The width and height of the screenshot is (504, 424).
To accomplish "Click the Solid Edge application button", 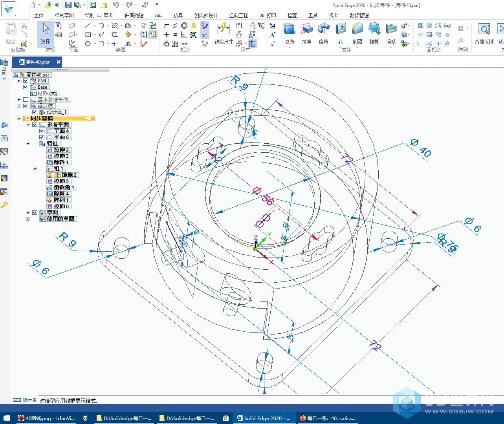I will (x=9, y=8).
